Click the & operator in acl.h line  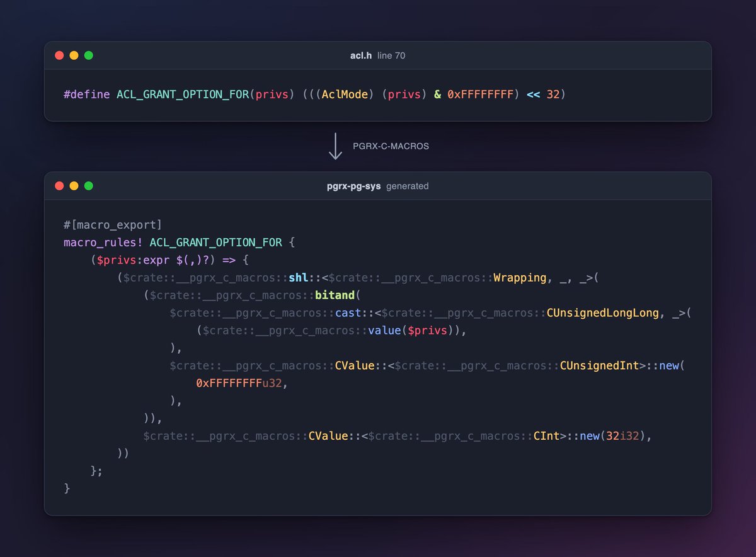pyautogui.click(x=437, y=95)
